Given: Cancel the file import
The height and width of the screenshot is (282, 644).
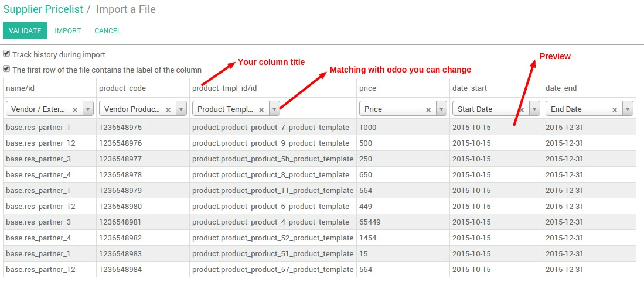Looking at the screenshot, I should (x=108, y=30).
